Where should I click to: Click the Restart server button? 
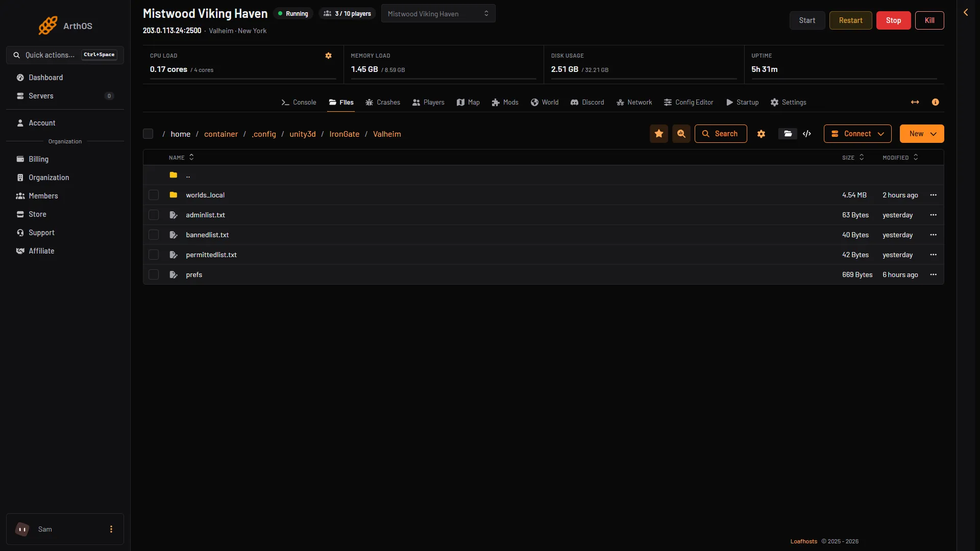(851, 20)
